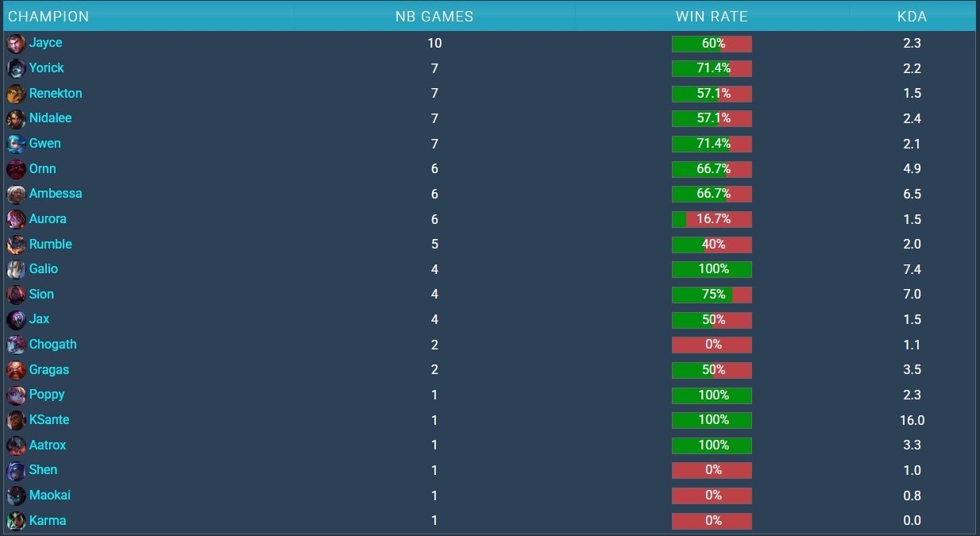Click Chogath's 0% win rate bar
Screen dimensions: 980x536
tap(712, 345)
